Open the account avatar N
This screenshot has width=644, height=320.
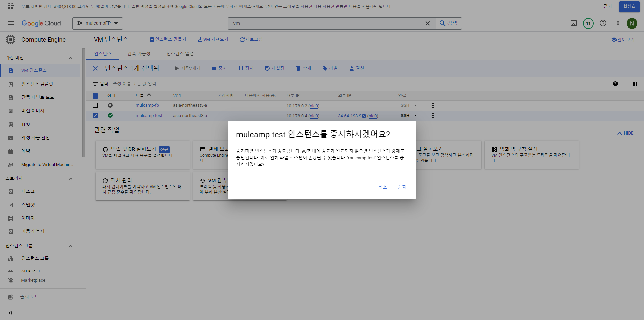coord(632,23)
